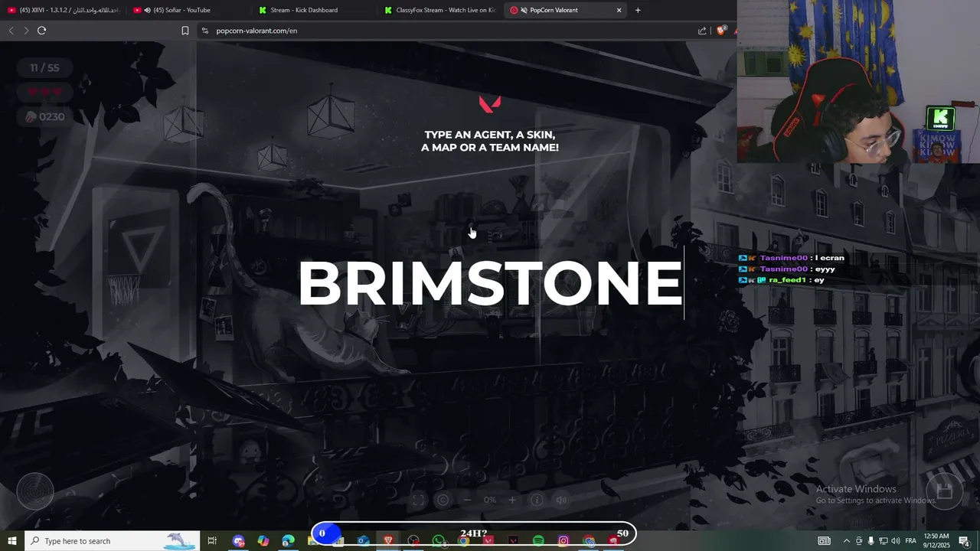Screen dimensions: 980x551
Task: Go forward in browser history
Action: coord(26,31)
